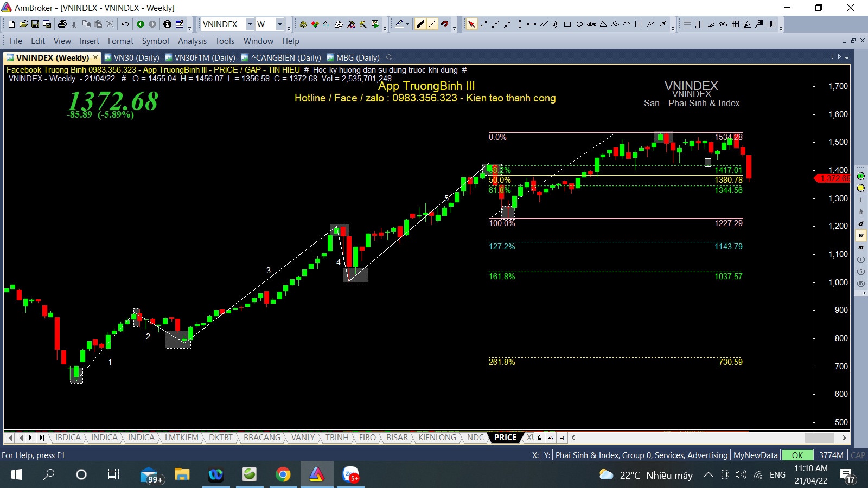Click the MyNewData status bar entry
The image size is (868, 488).
click(755, 455)
